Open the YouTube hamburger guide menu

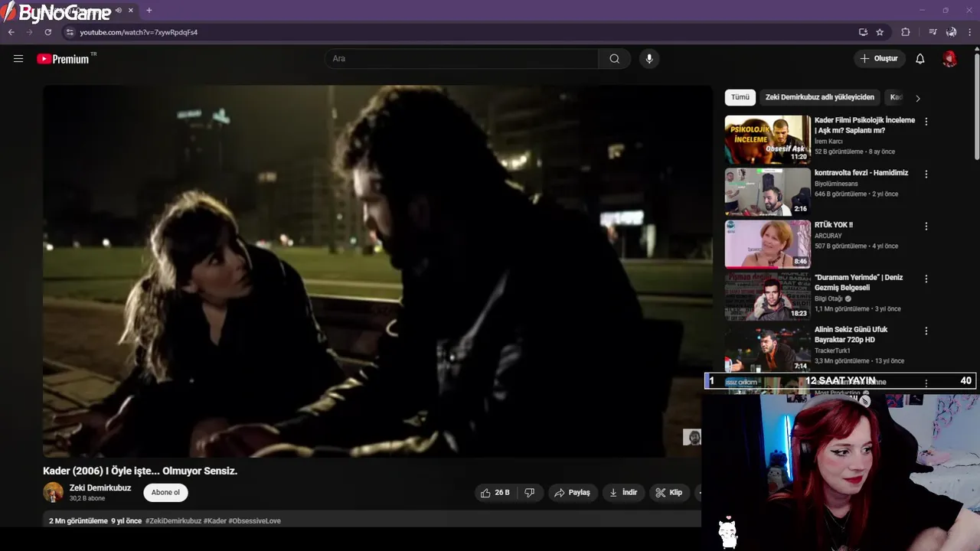pos(18,59)
